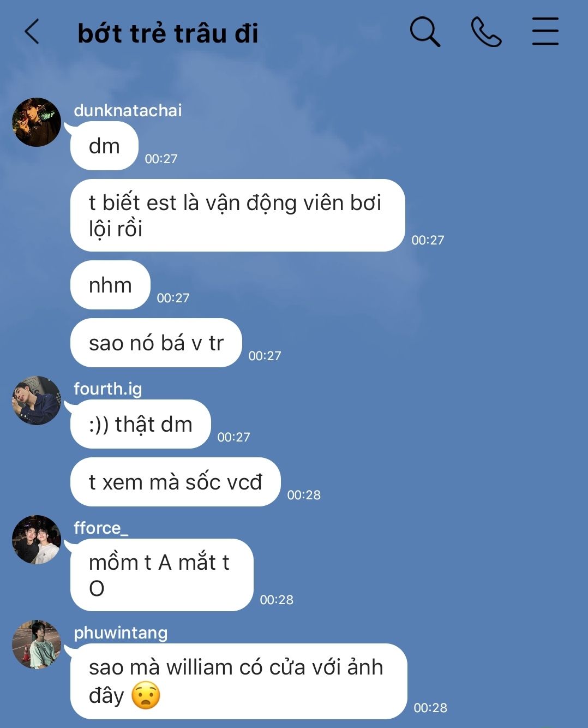Open fourth.ig's profile avatar
This screenshot has height=728, width=588.
(x=37, y=401)
